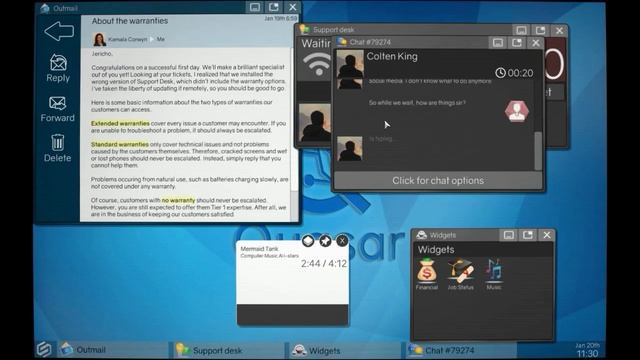640x360 pixels.
Task: Open the Job Status widget
Action: click(460, 274)
